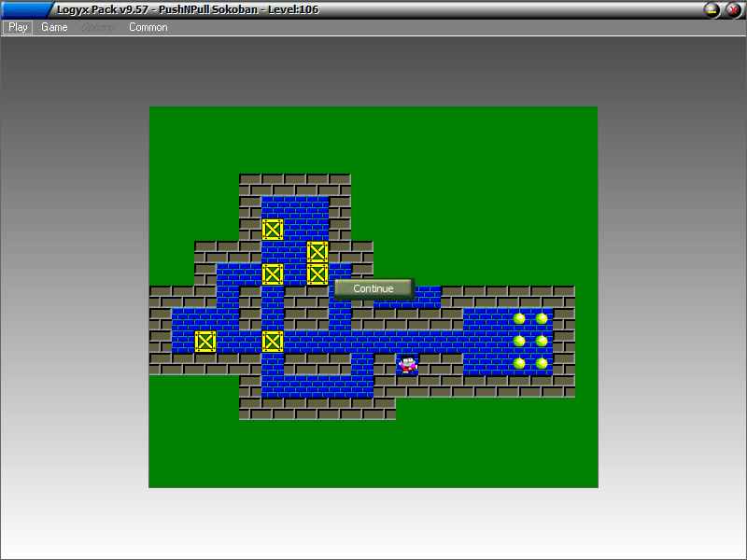The image size is (747, 560).
Task: Click the top-right green goal ball
Action: pyautogui.click(x=542, y=318)
